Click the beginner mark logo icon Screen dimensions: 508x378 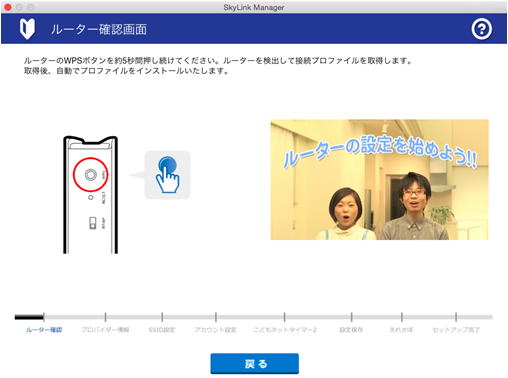click(27, 29)
